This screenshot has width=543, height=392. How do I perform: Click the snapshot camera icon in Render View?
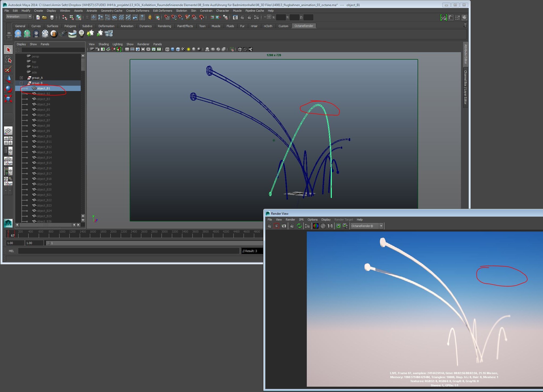coord(284,226)
